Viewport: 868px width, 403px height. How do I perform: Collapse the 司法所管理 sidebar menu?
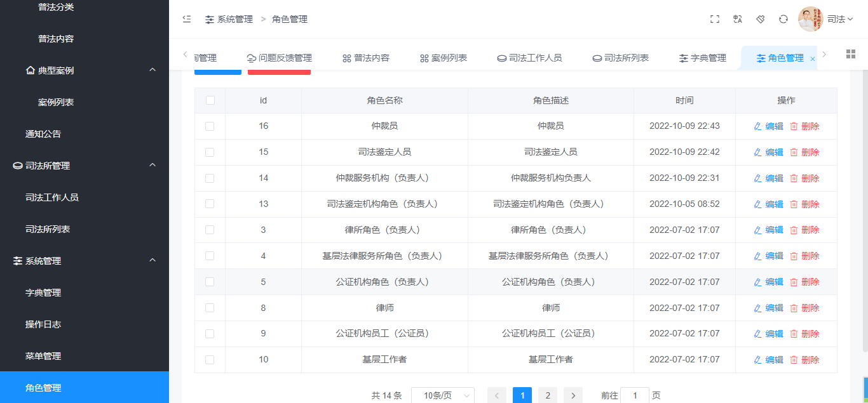pos(153,165)
